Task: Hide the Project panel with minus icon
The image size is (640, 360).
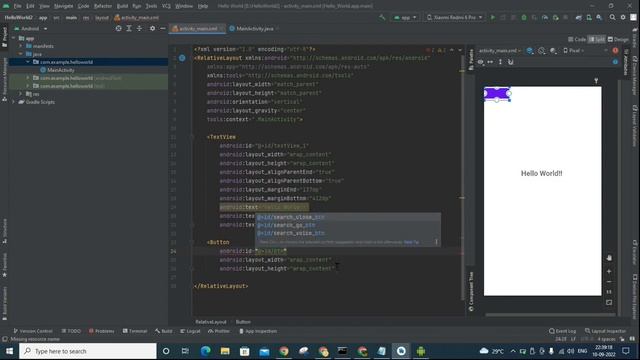Action: coord(162,29)
